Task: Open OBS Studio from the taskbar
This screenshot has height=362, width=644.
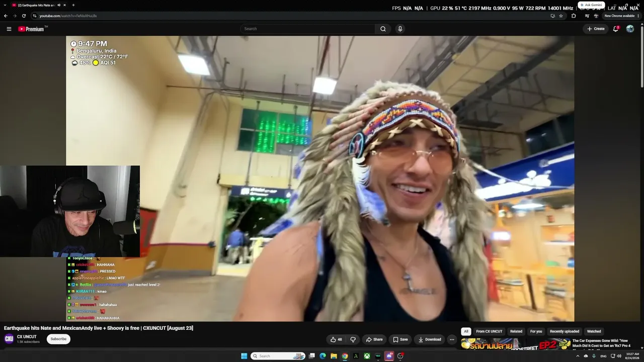Action: (400, 356)
